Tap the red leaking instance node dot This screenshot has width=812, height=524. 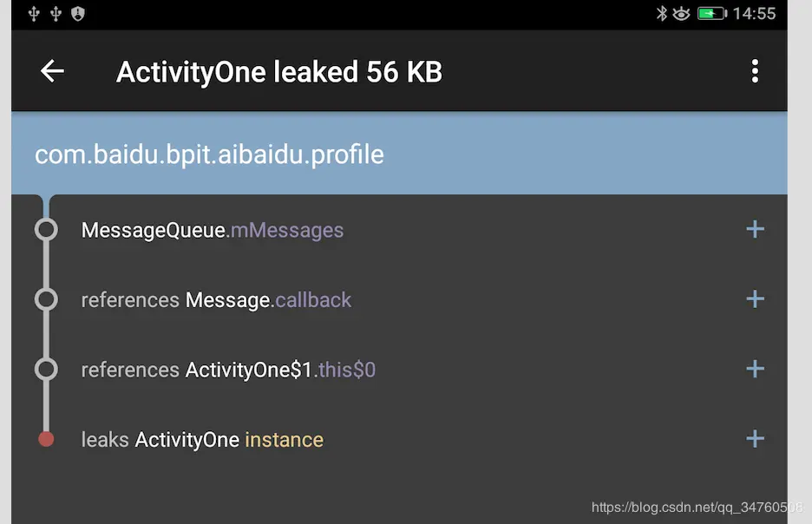[46, 439]
